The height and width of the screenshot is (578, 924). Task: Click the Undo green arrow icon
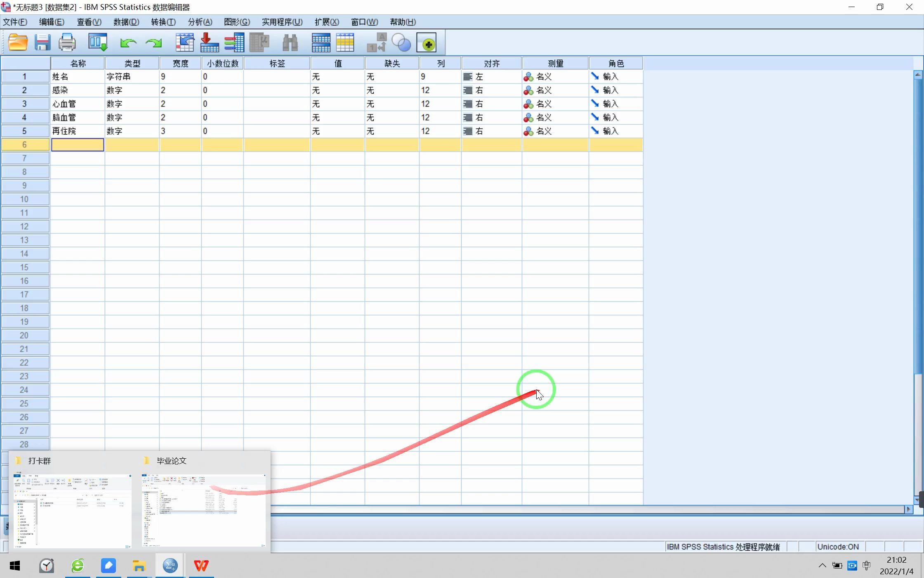128,43
